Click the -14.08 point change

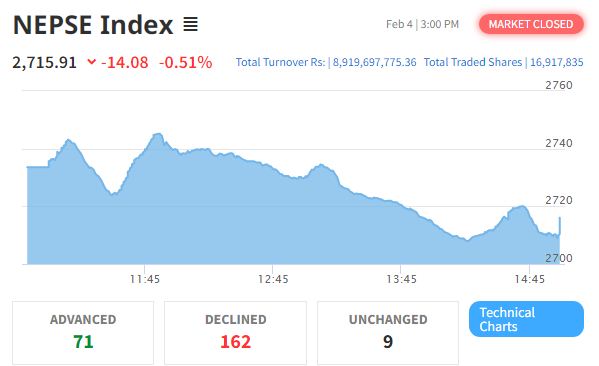125,62
